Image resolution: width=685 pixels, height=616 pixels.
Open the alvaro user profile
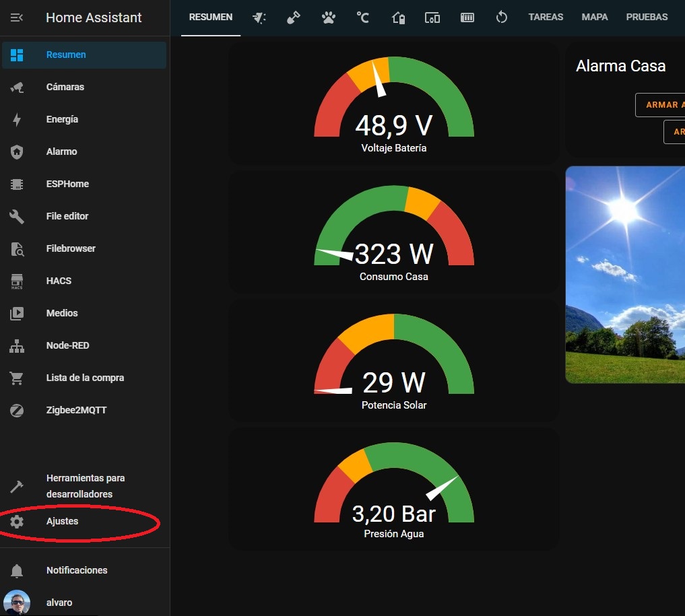coord(59,603)
